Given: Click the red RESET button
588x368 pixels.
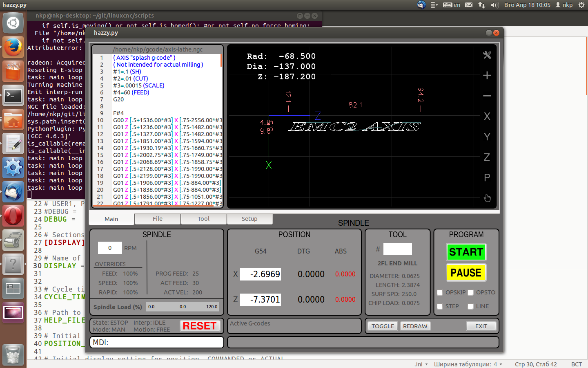Looking at the screenshot, I should tap(200, 326).
